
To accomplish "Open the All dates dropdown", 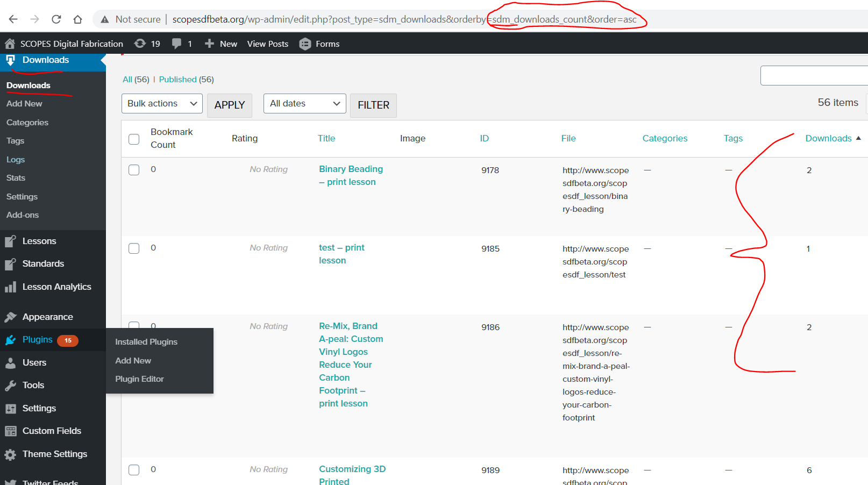I will (x=305, y=104).
